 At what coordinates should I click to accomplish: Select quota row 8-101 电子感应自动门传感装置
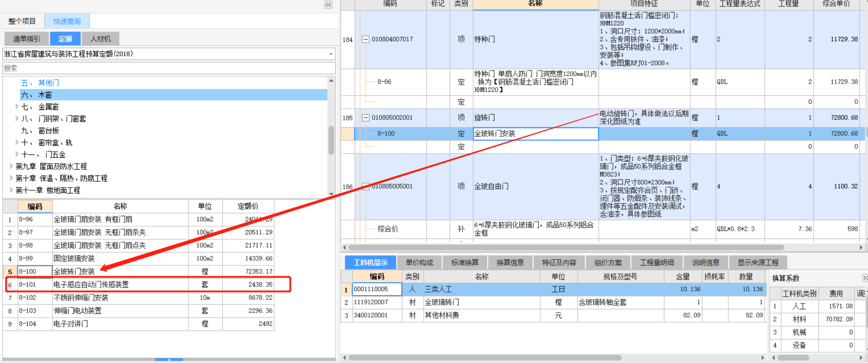pos(139,284)
